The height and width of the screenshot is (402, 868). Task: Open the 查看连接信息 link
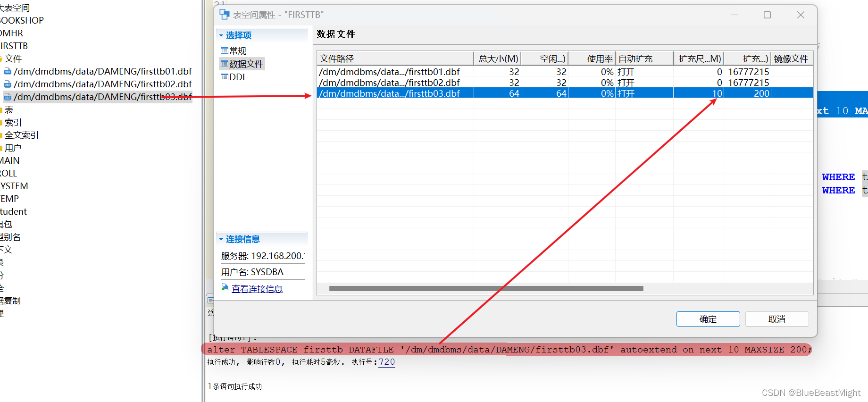click(257, 289)
